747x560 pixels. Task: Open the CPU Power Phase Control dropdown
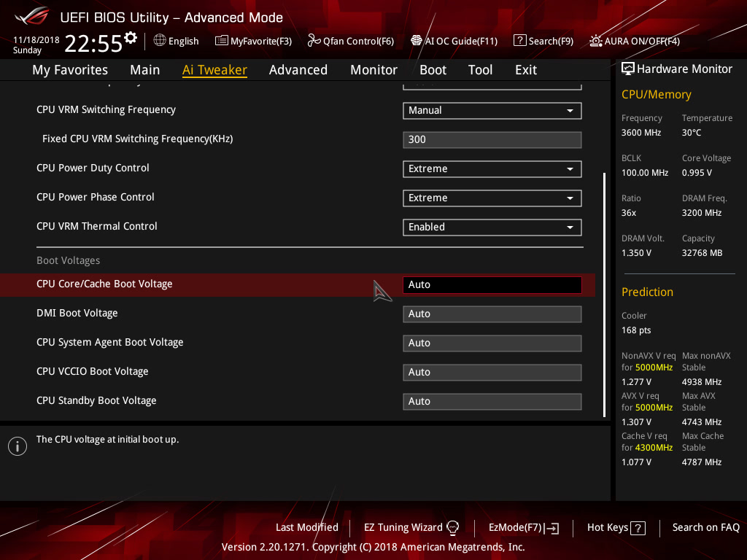[x=492, y=198]
